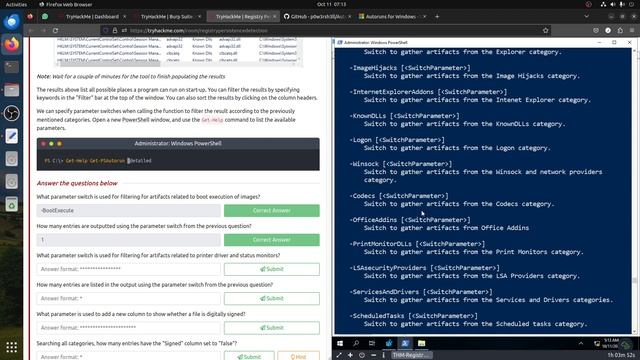This screenshot has height=360, width=640.
Task: Click '-KnownDLLs' text in PowerShell
Action: (368, 116)
